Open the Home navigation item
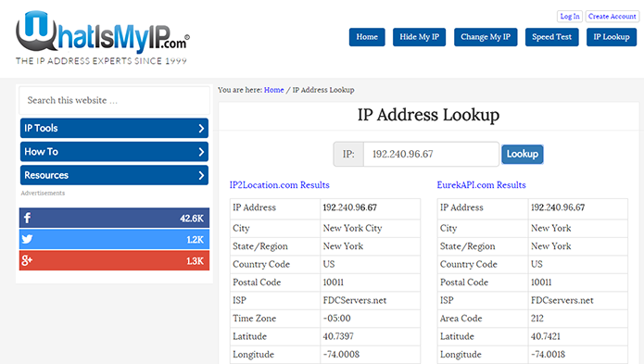The width and height of the screenshot is (644, 364). (367, 37)
